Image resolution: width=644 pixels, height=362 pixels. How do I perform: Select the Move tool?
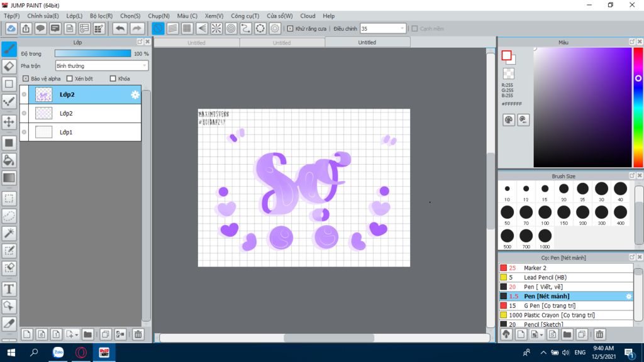[x=9, y=121]
